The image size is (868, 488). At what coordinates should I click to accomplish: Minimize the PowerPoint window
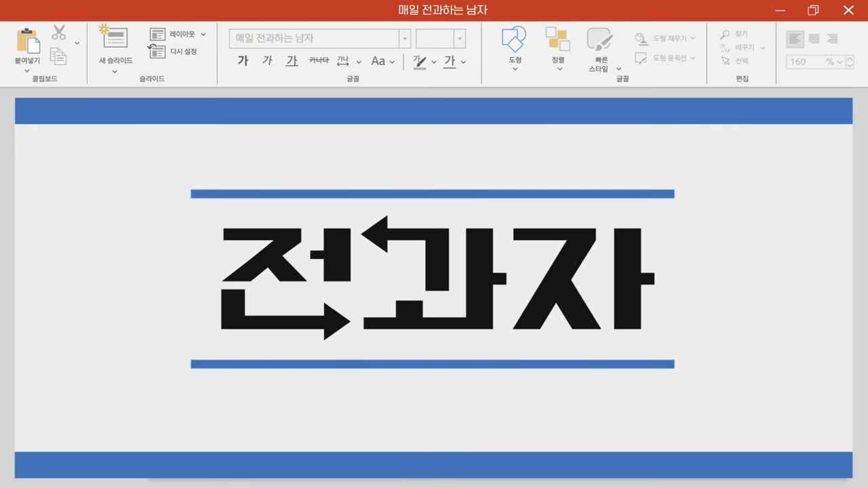click(x=781, y=10)
